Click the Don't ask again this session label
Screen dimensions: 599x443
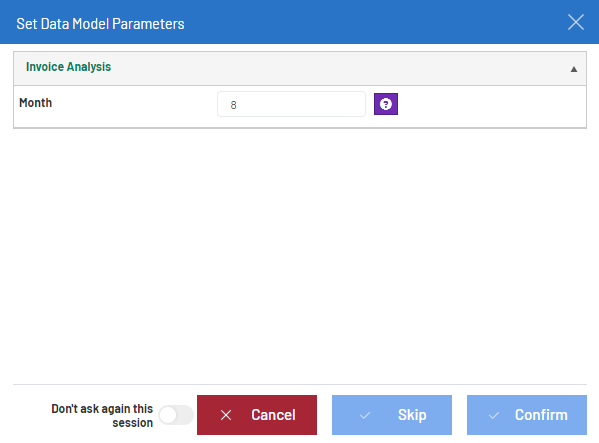(x=102, y=416)
